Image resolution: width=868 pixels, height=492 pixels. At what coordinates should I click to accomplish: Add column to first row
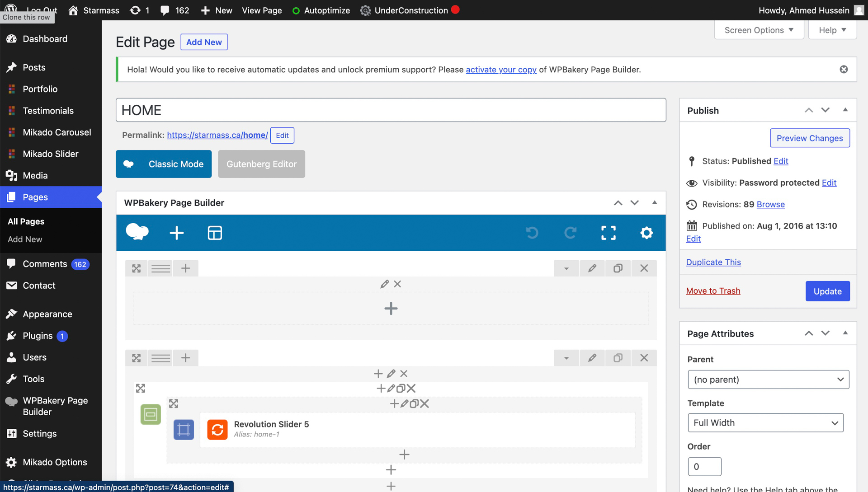[185, 268]
